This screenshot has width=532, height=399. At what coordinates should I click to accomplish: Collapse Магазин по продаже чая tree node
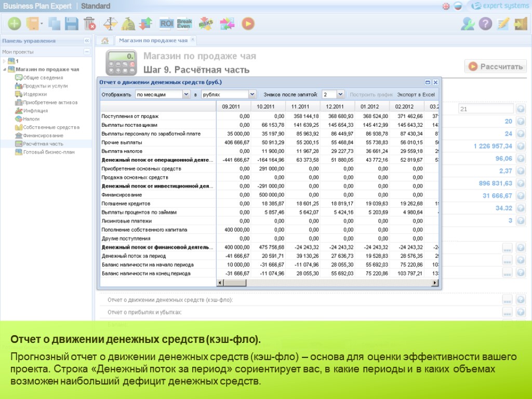pos(4,69)
